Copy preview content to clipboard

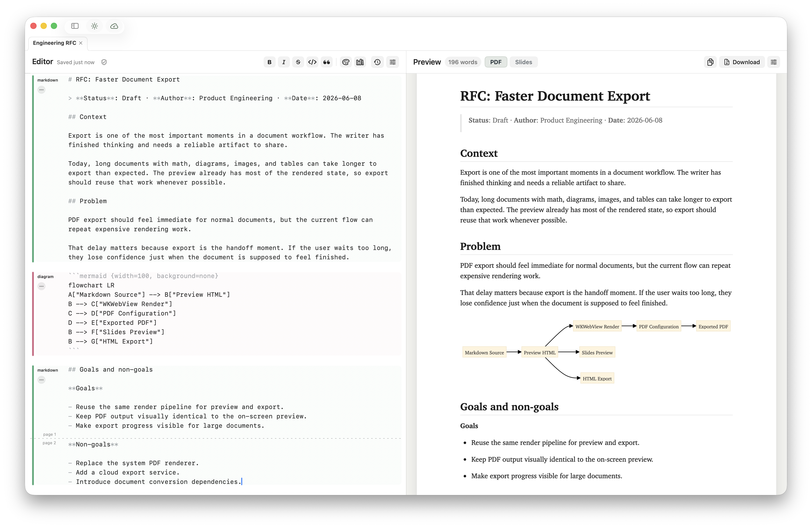click(x=710, y=62)
